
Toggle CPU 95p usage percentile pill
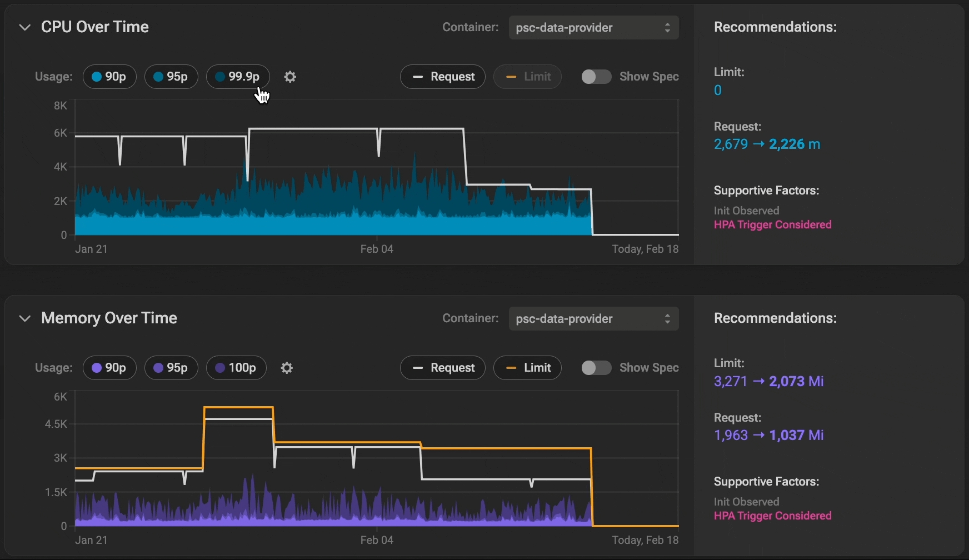coord(171,77)
